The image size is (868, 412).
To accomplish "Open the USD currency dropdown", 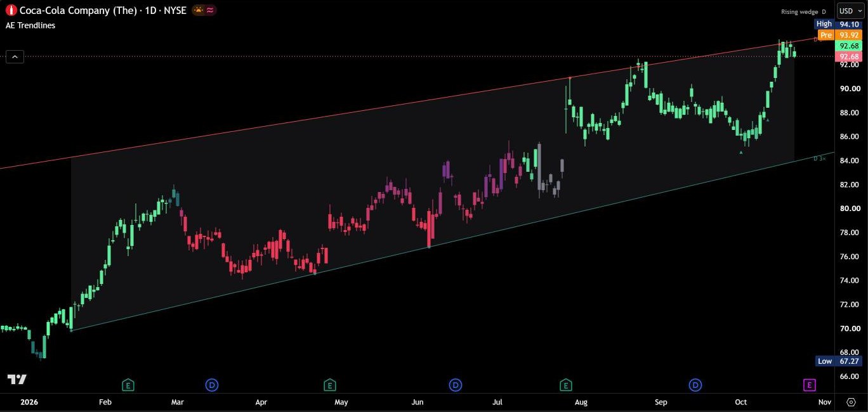I will 851,11.
